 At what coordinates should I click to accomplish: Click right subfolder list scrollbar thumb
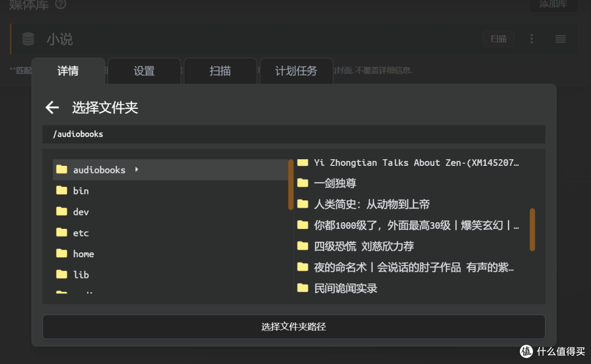532,230
